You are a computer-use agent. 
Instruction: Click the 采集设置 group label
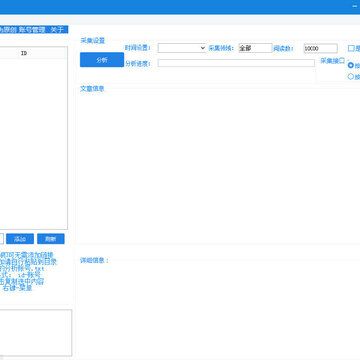[92, 40]
